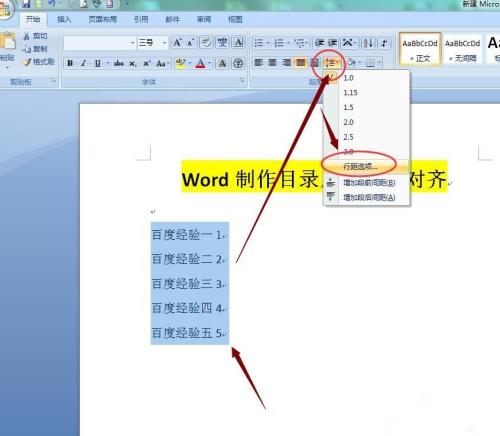Click the Enclose Characters icon
This screenshot has height=436, width=500.
coord(238,63)
